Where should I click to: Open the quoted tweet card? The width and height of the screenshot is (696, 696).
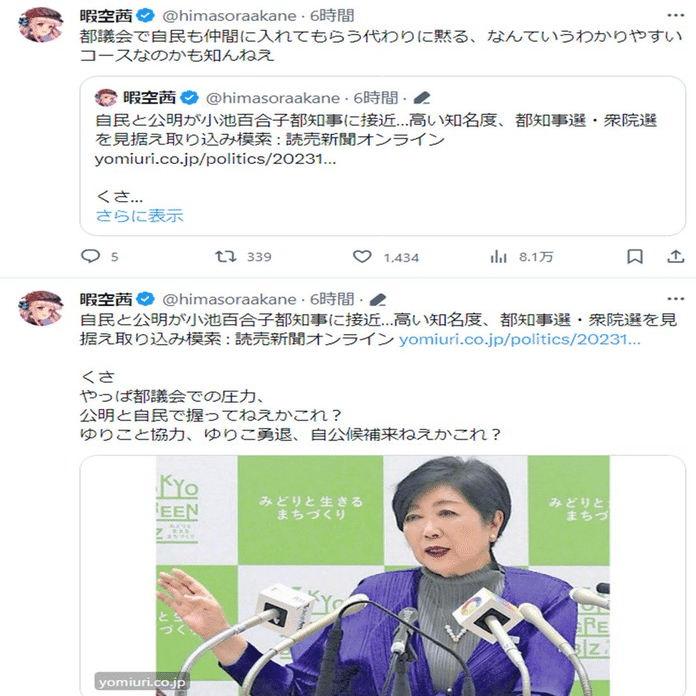(x=383, y=156)
